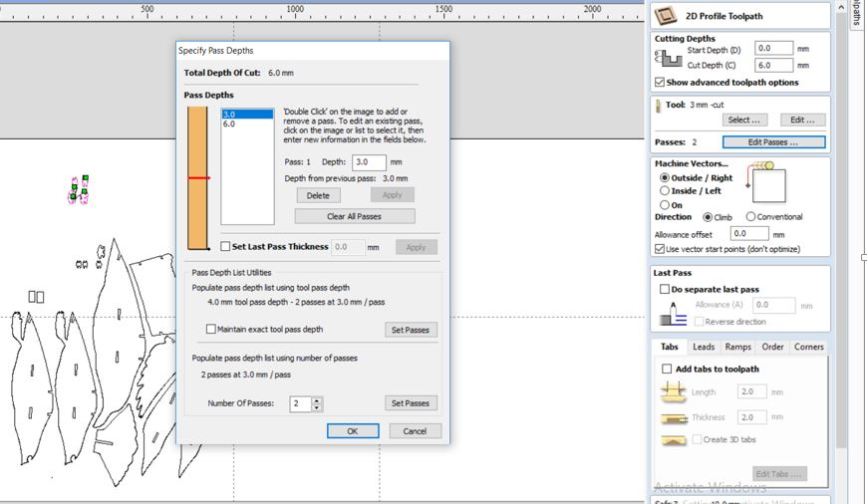Cancel the Specify Pass Depths dialog
Image resolution: width=867 pixels, height=504 pixels.
click(415, 431)
